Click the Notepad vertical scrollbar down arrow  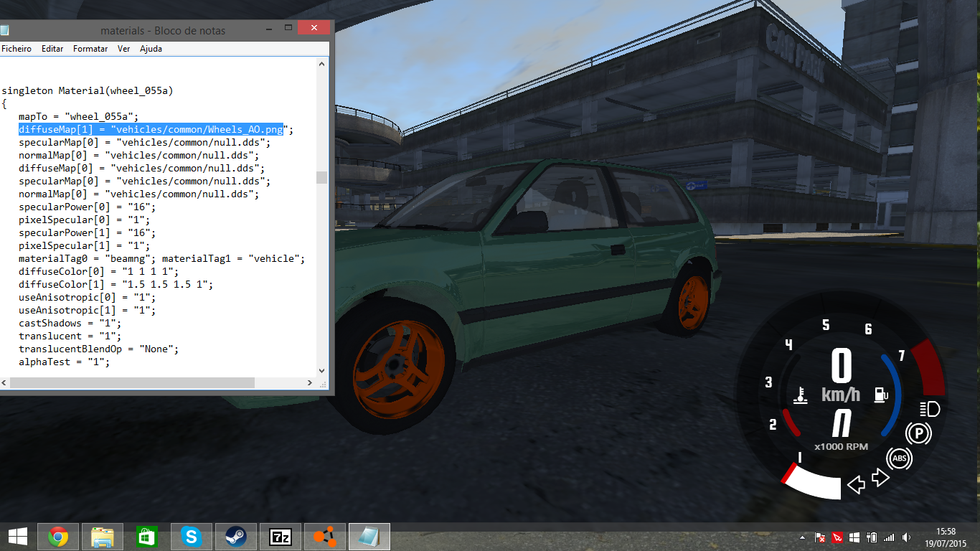point(322,370)
